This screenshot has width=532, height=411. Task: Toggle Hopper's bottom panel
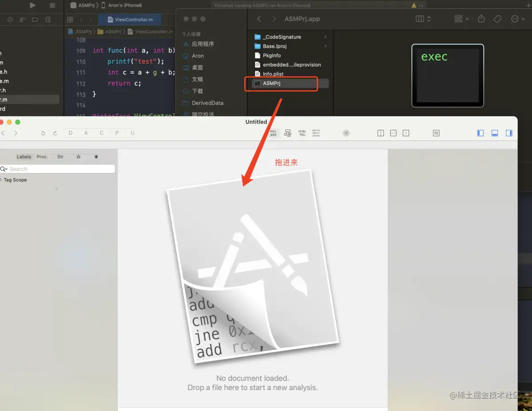pyautogui.click(x=495, y=133)
